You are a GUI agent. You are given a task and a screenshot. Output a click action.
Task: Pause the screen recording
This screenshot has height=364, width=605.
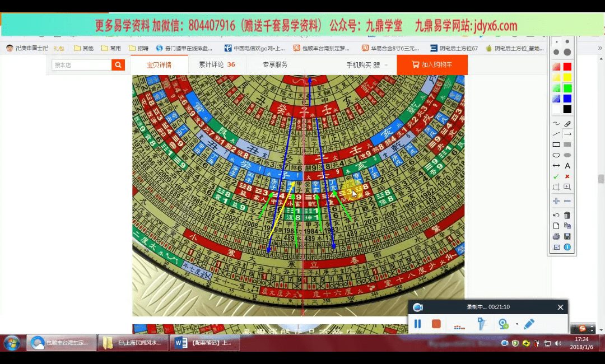pos(417,324)
